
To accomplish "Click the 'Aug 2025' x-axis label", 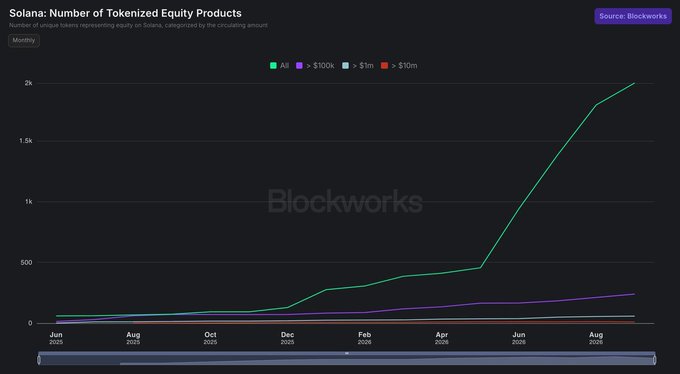I will [133, 338].
